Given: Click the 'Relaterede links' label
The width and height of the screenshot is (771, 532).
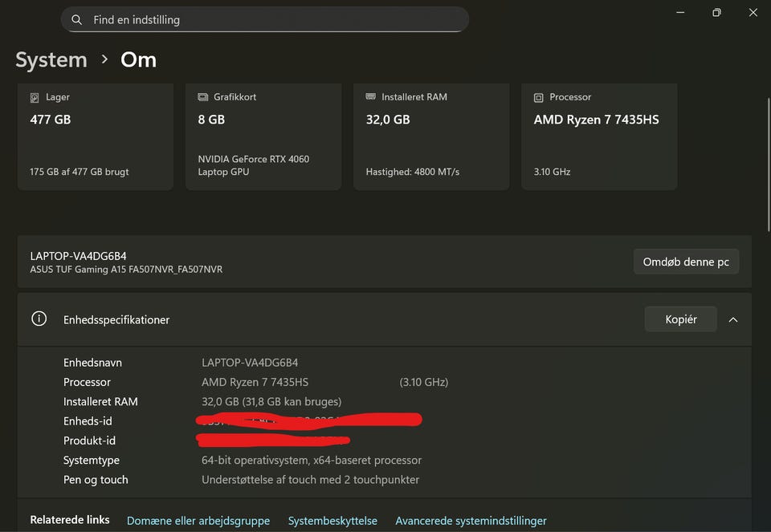Looking at the screenshot, I should tap(70, 520).
